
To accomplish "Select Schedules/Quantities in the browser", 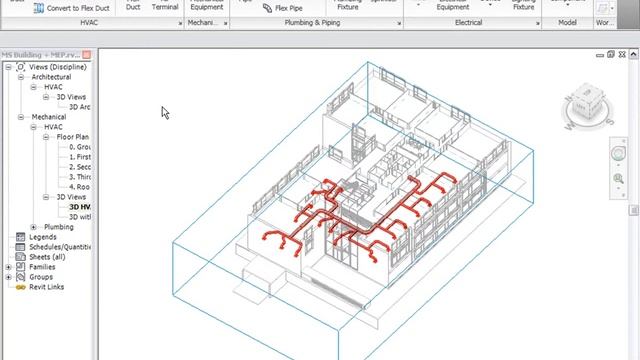I will pos(60,247).
